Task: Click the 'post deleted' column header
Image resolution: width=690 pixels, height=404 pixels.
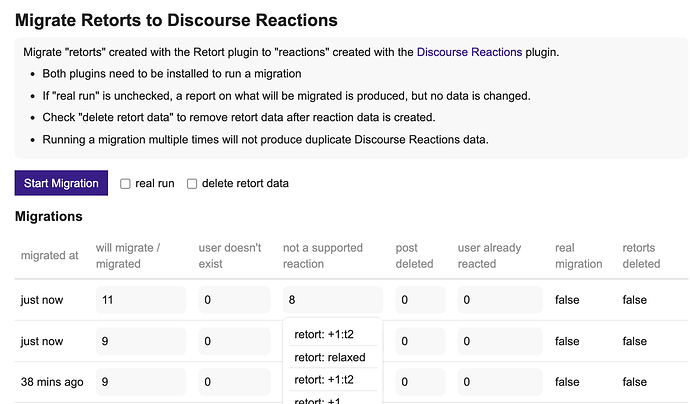Action: (414, 256)
